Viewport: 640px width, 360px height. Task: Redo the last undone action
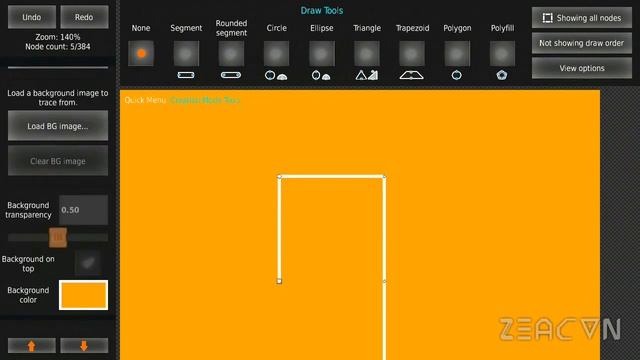[x=84, y=17]
